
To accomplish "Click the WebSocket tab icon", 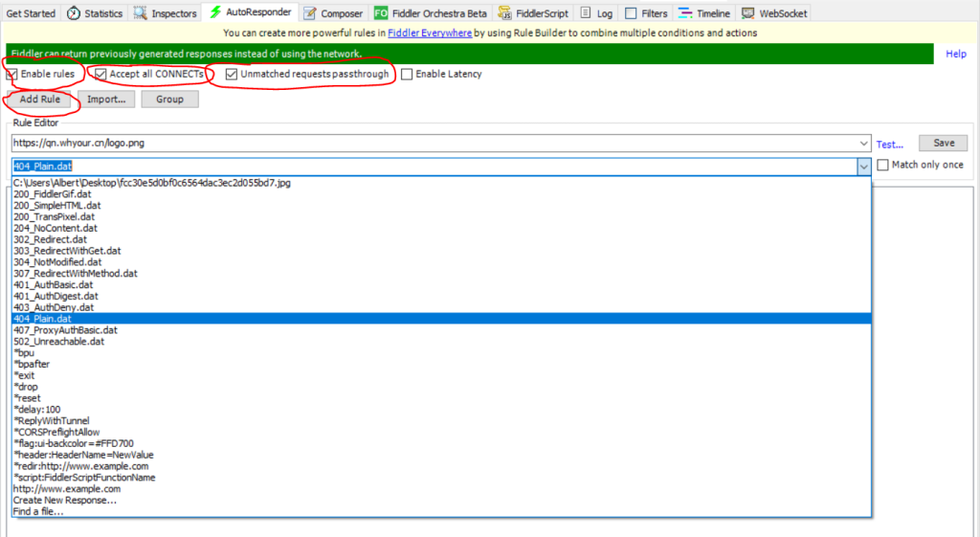I will click(744, 13).
